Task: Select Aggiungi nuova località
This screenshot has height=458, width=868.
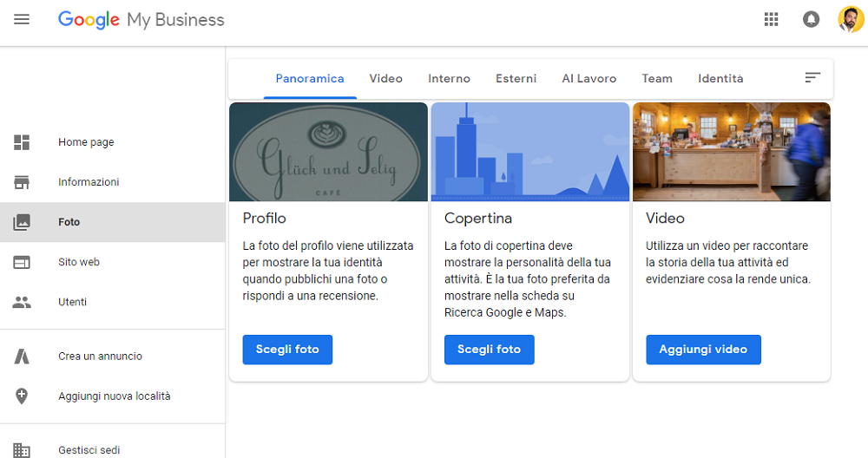Action: [x=112, y=396]
